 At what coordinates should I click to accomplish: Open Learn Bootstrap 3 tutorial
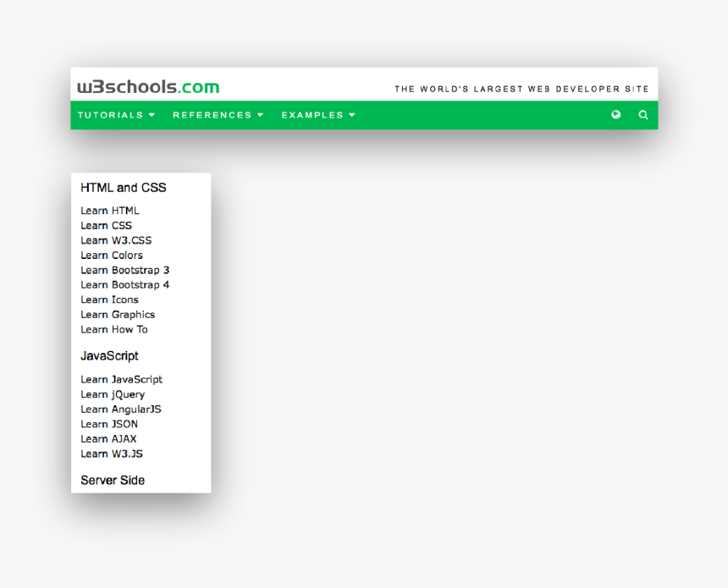click(125, 270)
